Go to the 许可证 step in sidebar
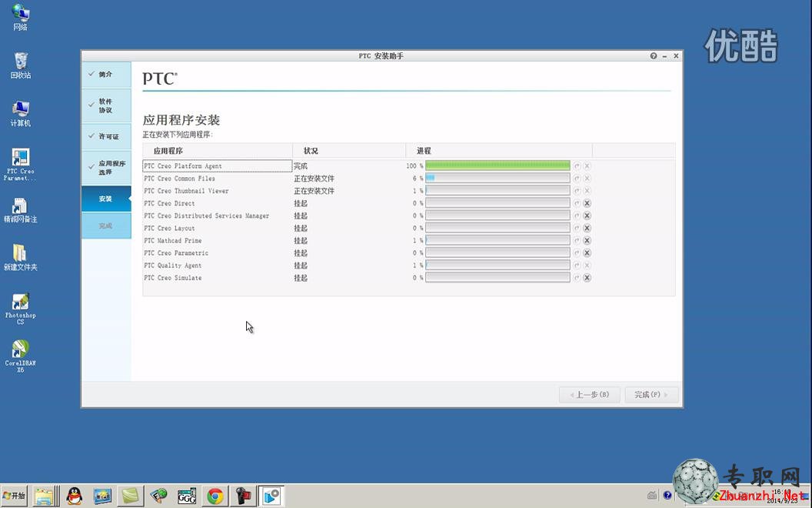This screenshot has height=508, width=812. (x=106, y=136)
